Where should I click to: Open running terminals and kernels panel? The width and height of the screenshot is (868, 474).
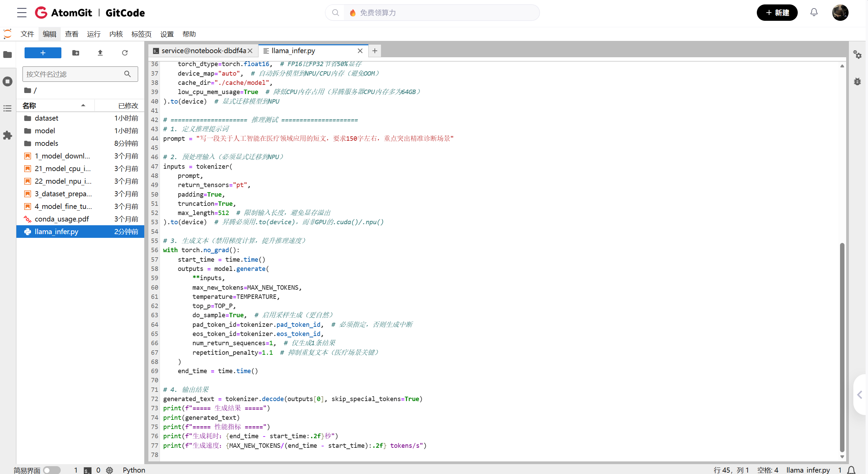pyautogui.click(x=8, y=81)
